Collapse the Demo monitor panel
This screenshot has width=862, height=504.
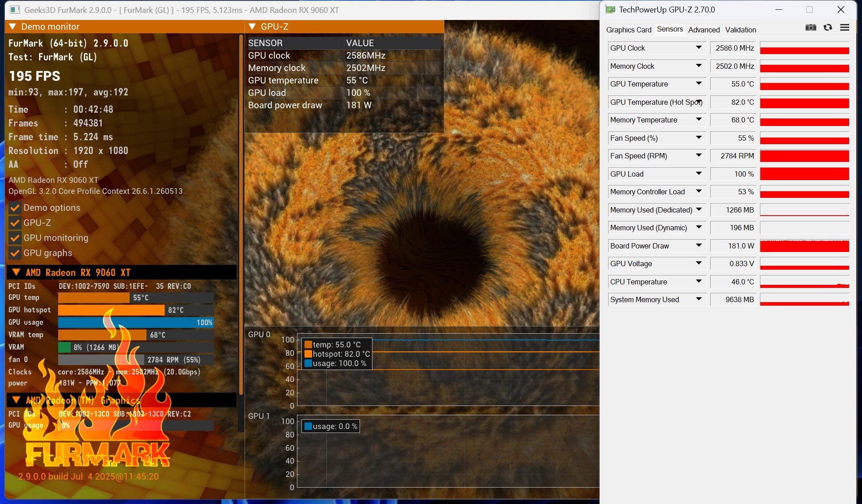point(12,27)
